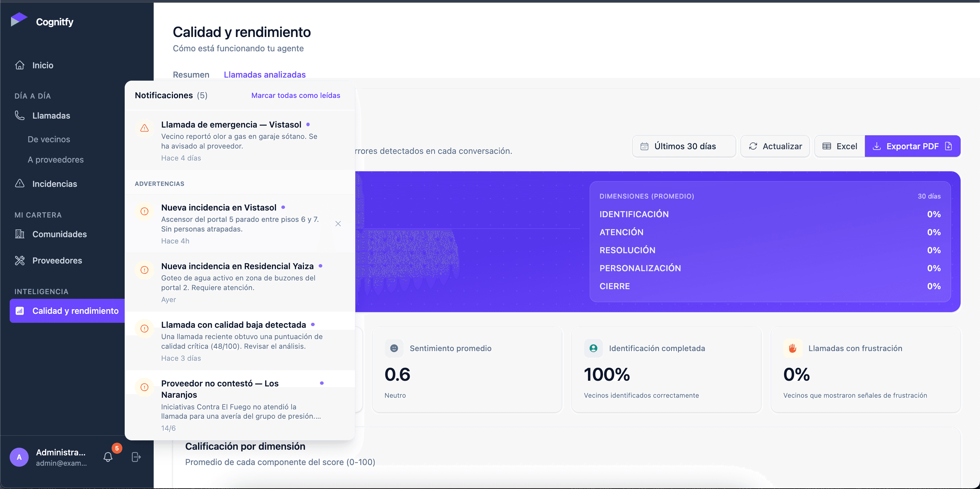Click the Comunidades building icon
This screenshot has width=980, height=489.
point(20,234)
